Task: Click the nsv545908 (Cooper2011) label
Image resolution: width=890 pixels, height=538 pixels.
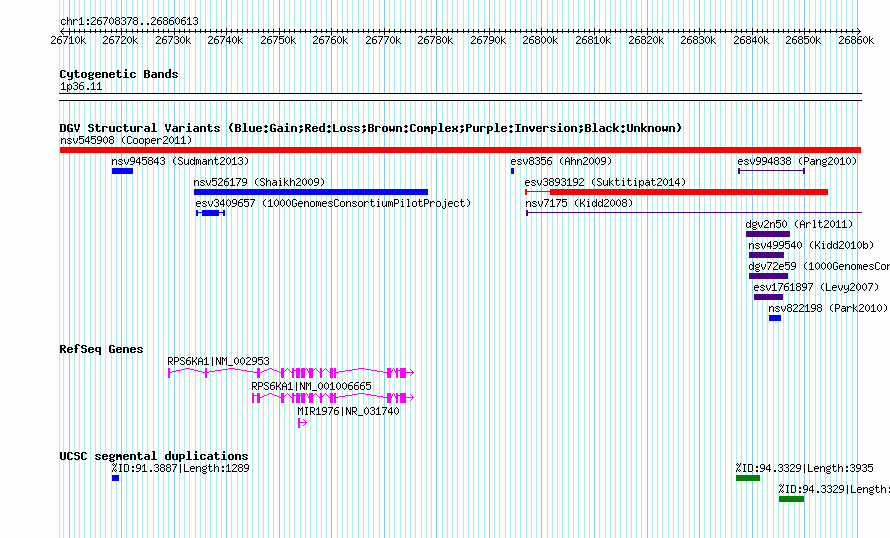Action: [x=126, y=140]
